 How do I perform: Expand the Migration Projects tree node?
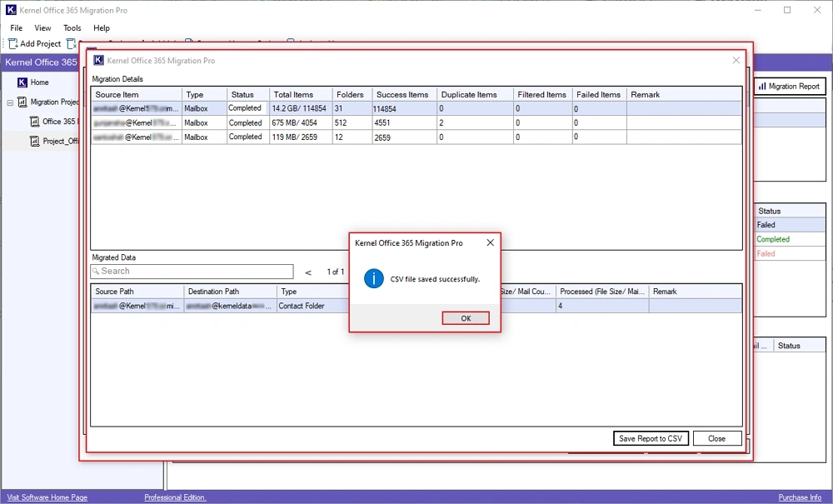pyautogui.click(x=11, y=102)
